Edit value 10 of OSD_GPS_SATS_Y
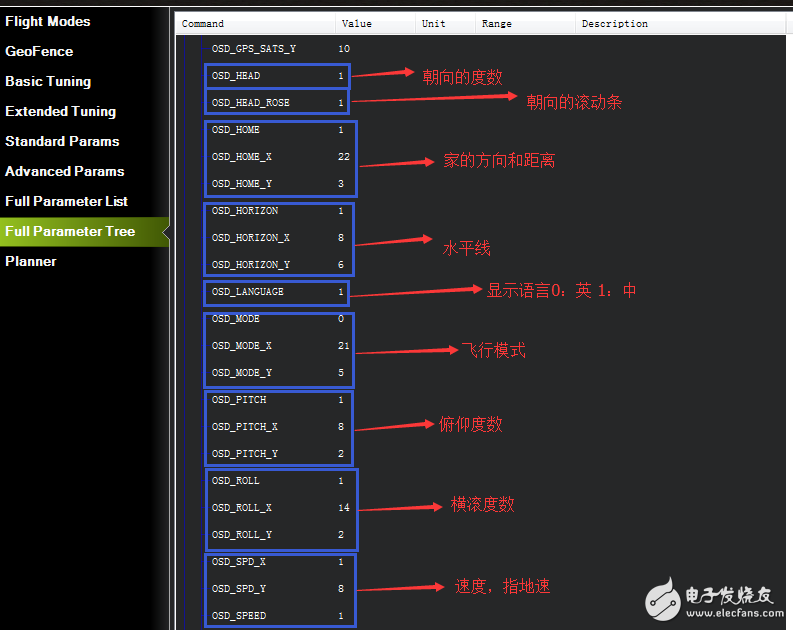Screen dimensions: 793x630 (x=344, y=49)
